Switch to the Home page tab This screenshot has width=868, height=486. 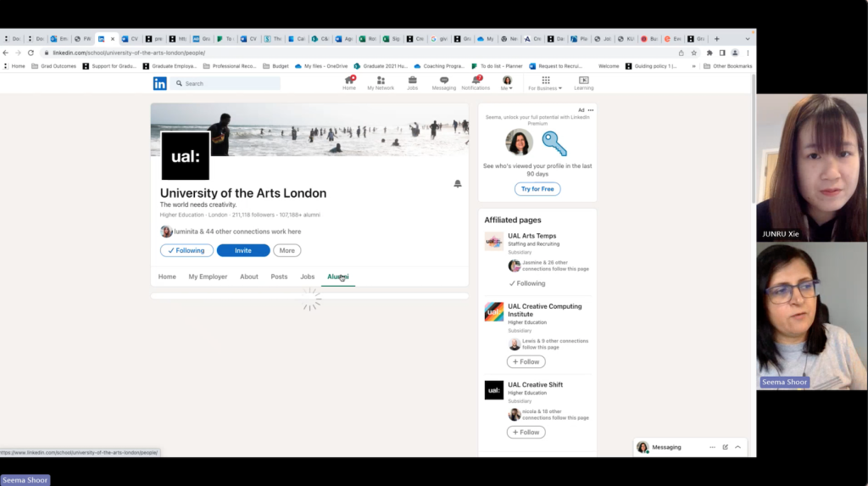click(x=167, y=277)
